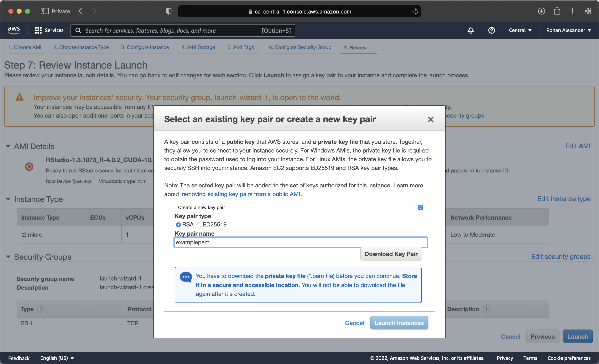Switch to Configure Security Group step tab
599x364 pixels.
pyautogui.click(x=300, y=47)
